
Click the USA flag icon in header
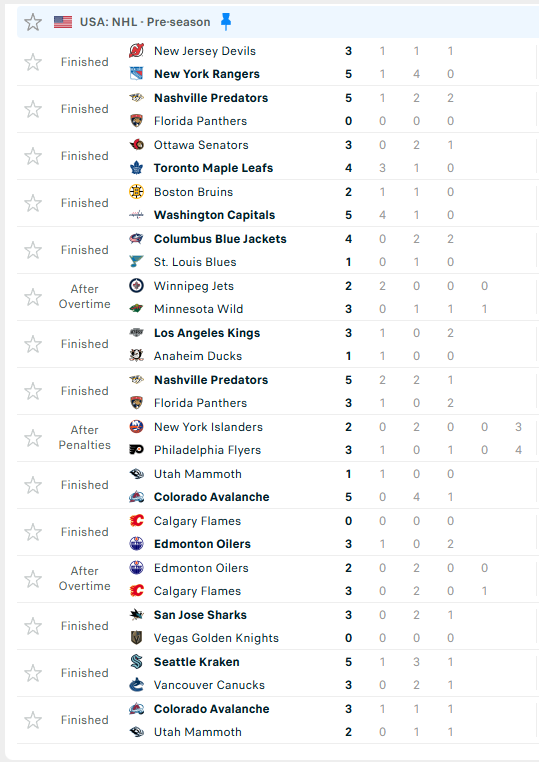(x=63, y=22)
